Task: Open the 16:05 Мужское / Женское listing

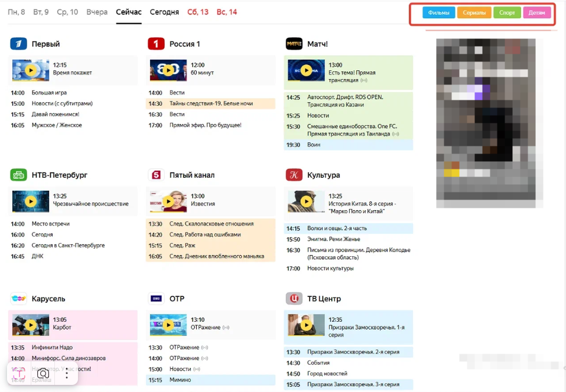Action: pyautogui.click(x=73, y=125)
